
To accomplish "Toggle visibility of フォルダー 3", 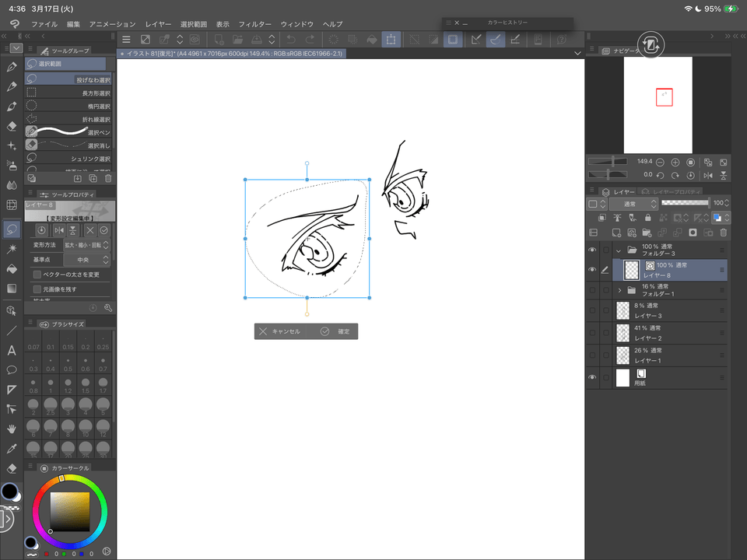I will point(592,250).
